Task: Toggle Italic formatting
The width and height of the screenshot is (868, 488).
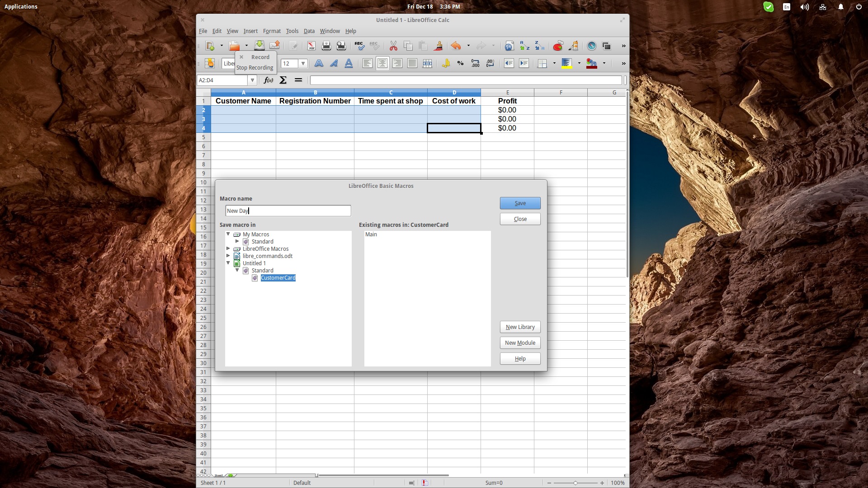Action: [334, 63]
